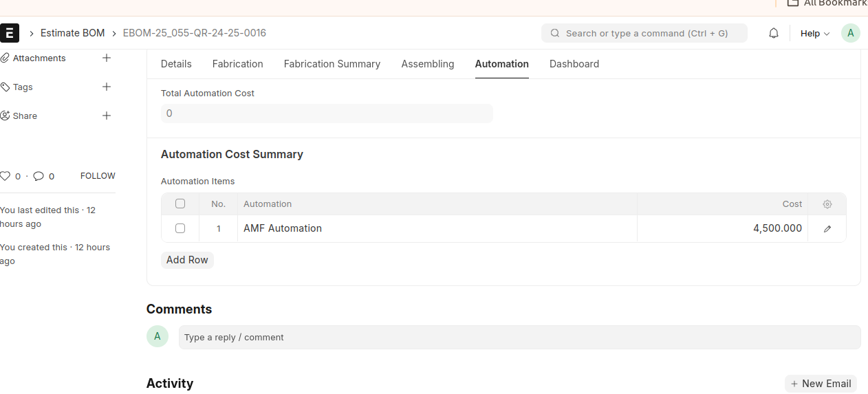
Task: Like this document with heart icon
Action: point(6,176)
